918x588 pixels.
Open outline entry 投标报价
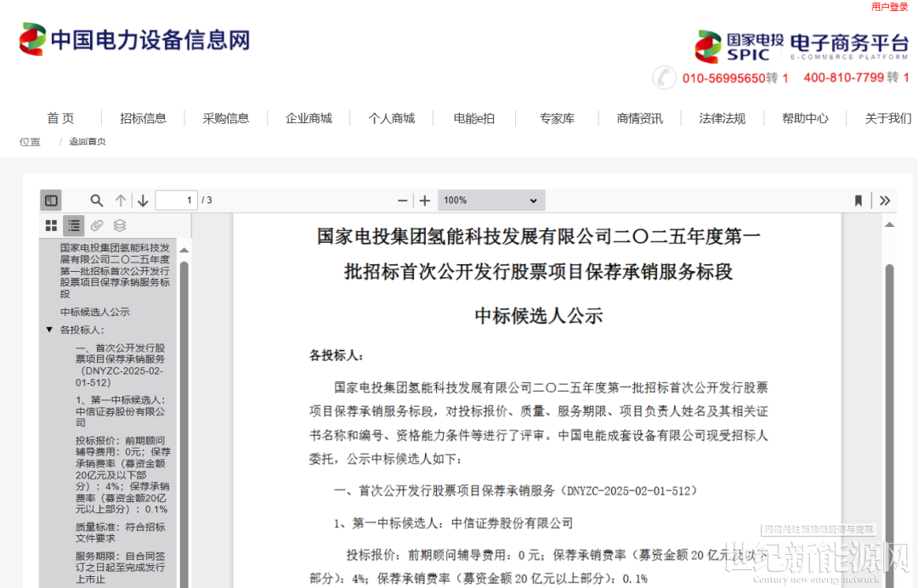click(x=123, y=474)
